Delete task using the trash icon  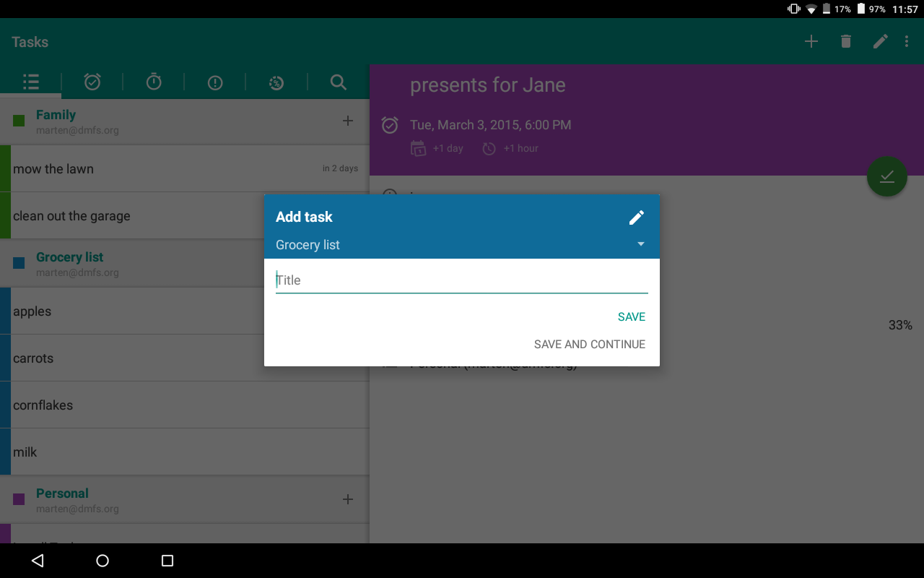click(x=846, y=42)
